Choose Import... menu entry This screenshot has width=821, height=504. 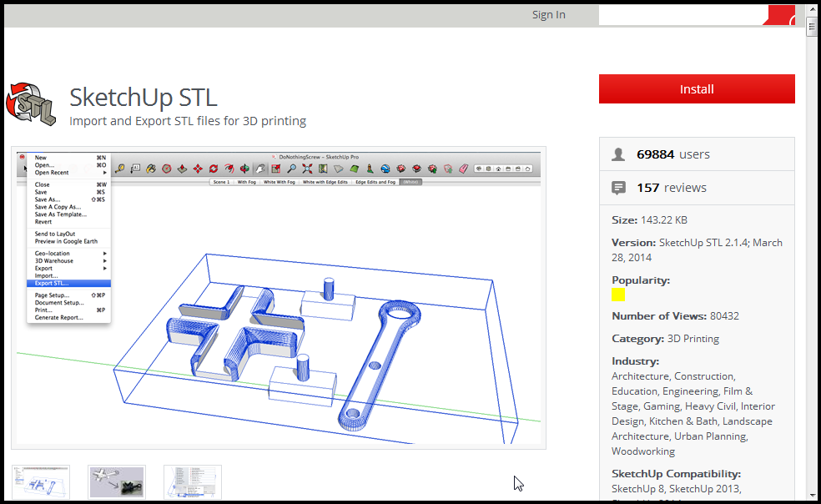[46, 275]
